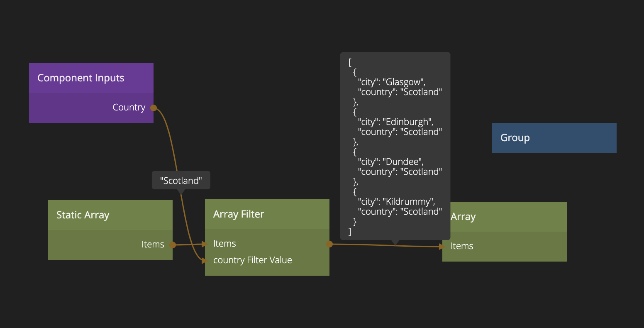The image size is (644, 328).
Task: Click the Country output connection dot
Action: pyautogui.click(x=154, y=108)
